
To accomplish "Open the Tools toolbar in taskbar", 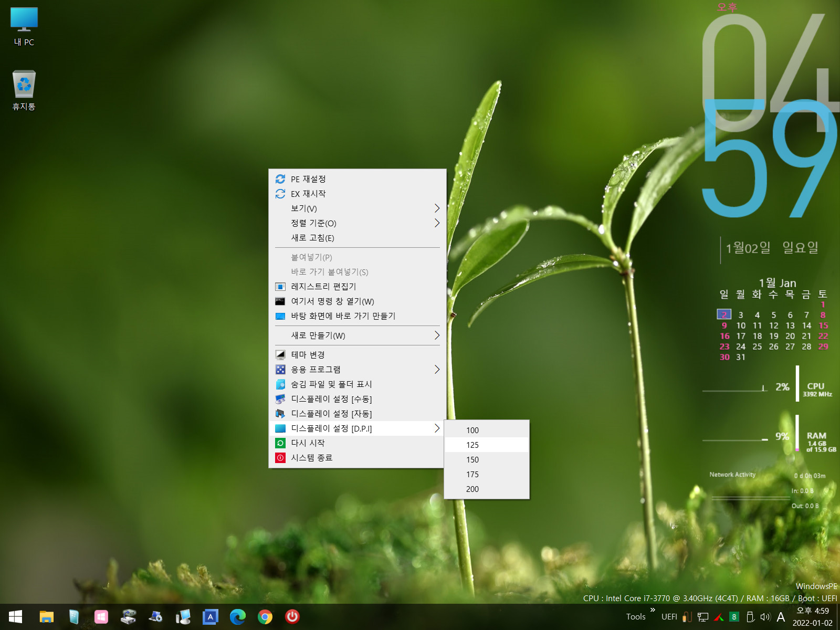I will tap(636, 617).
